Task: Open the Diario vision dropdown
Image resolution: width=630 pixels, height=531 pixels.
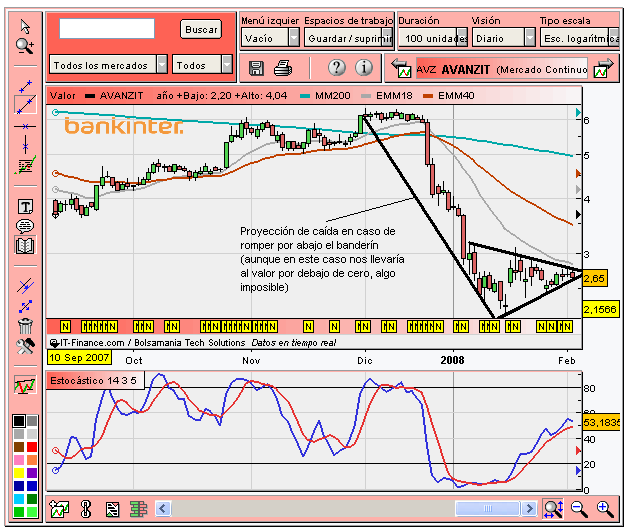Action: [x=503, y=38]
